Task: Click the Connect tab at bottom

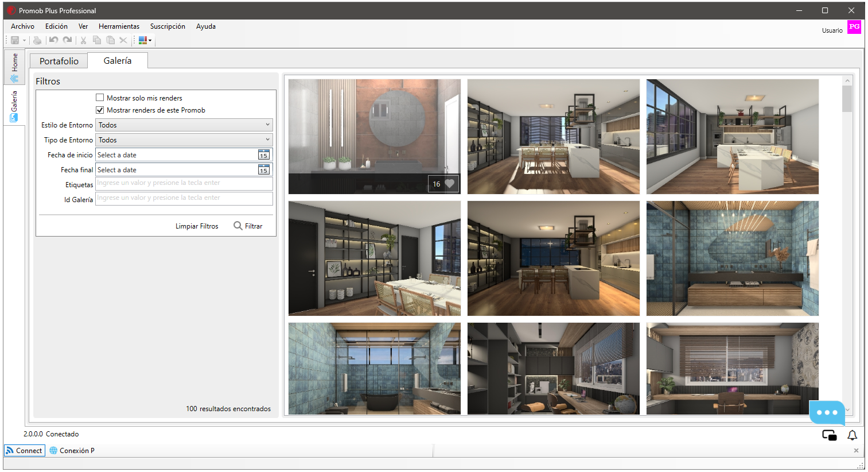Action: coord(25,451)
